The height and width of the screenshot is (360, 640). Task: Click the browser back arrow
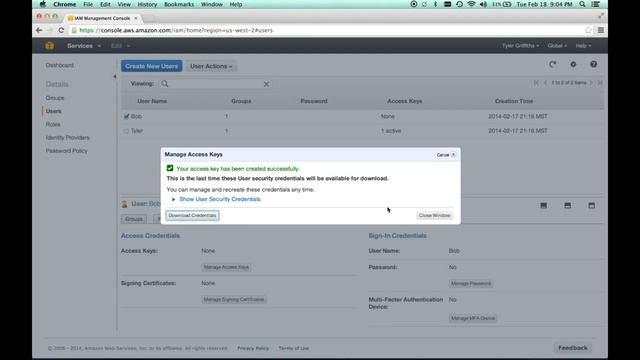pos(39,30)
